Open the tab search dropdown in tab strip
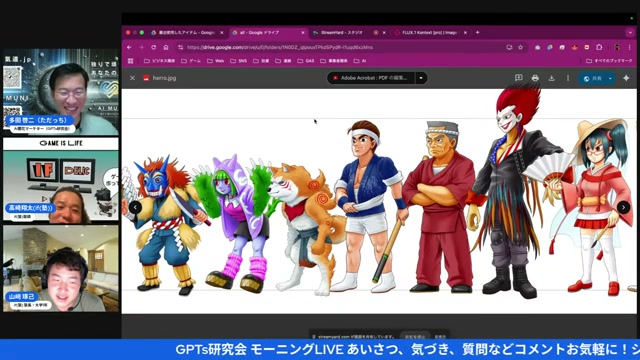The image size is (640, 360). pyautogui.click(x=630, y=33)
